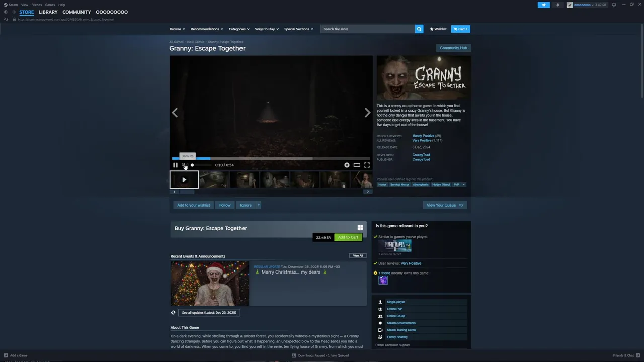Click See all updates button
This screenshot has height=362, width=644.
coord(209,313)
